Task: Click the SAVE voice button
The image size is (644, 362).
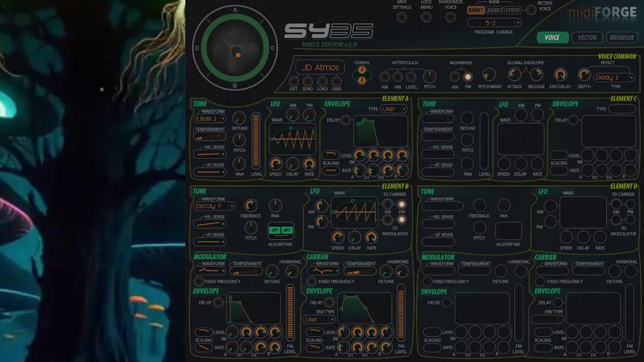Action: [337, 81]
